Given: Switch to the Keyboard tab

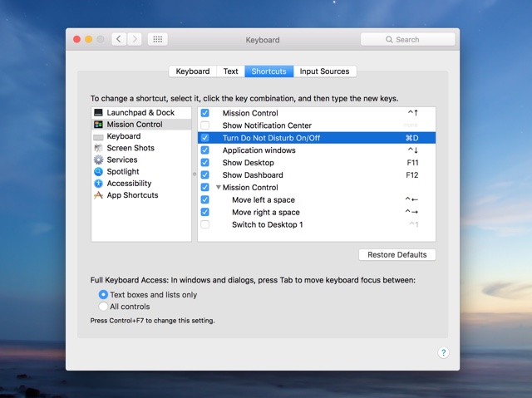Looking at the screenshot, I should [x=193, y=71].
